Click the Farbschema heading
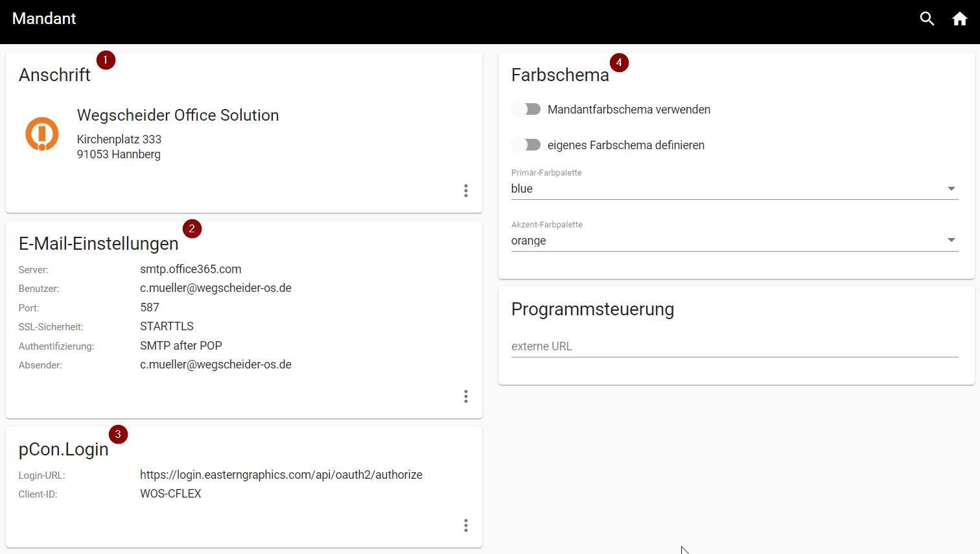This screenshot has width=980, height=554. coord(560,75)
